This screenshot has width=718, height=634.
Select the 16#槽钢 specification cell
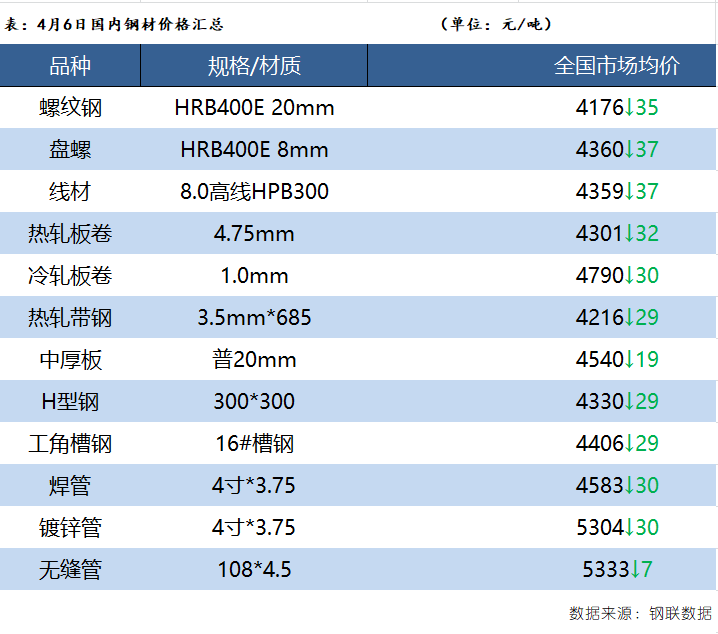(254, 444)
